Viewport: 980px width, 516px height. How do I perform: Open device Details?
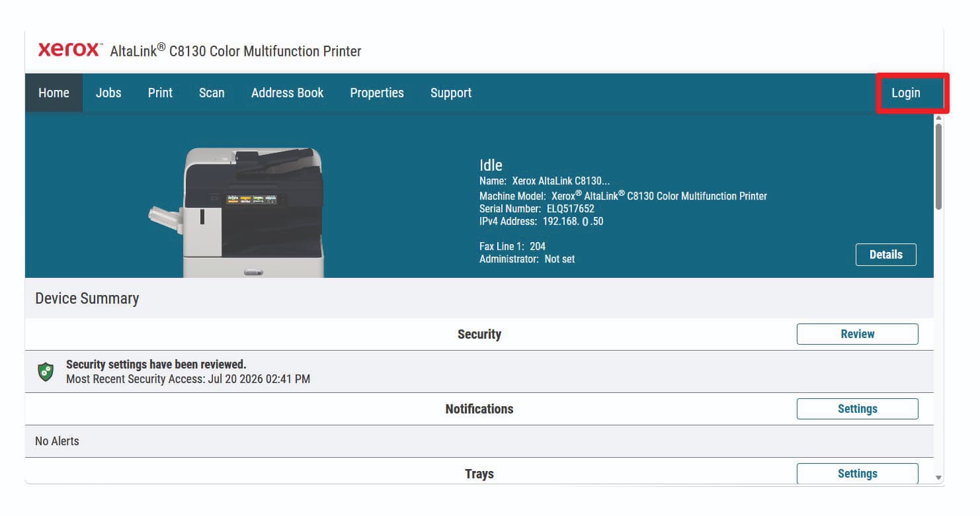point(886,255)
